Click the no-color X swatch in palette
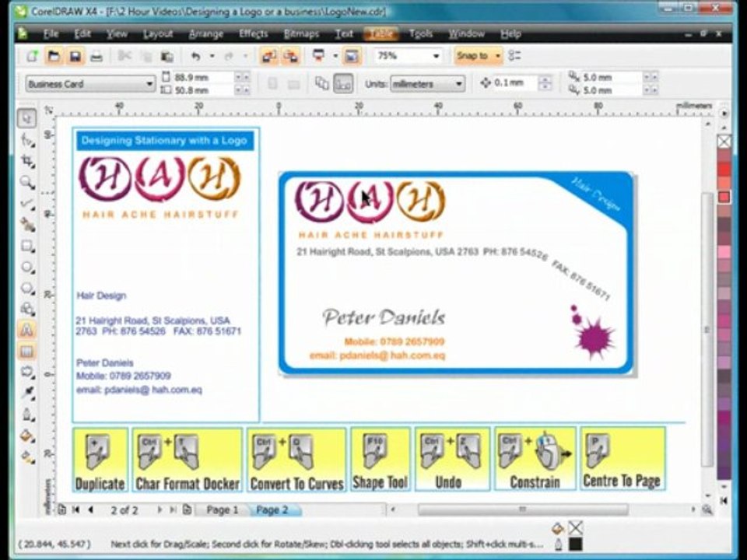 [724, 141]
